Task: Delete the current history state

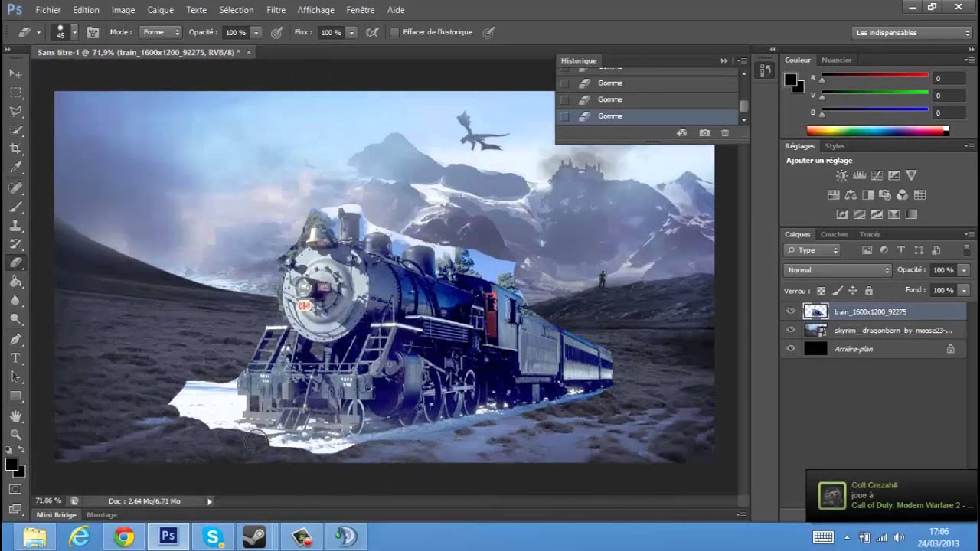Action: [x=725, y=133]
